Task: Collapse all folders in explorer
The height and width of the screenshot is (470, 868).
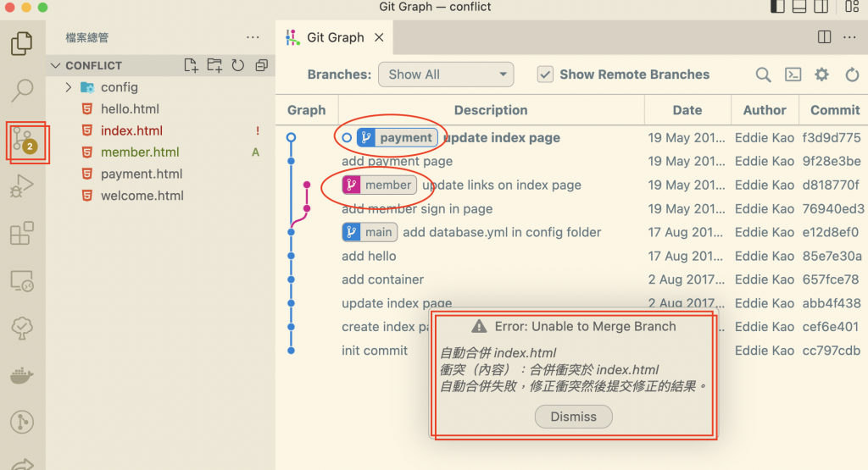Action: click(261, 65)
